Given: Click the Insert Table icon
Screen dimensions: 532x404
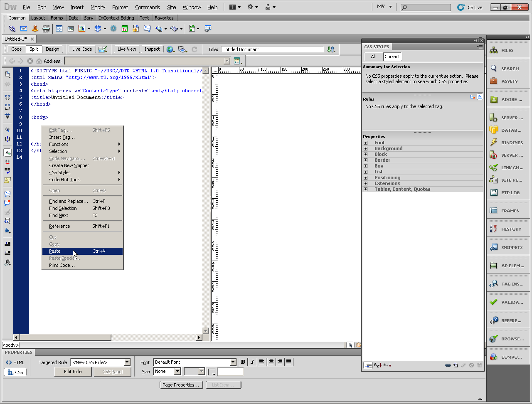Looking at the screenshot, I should coord(59,29).
